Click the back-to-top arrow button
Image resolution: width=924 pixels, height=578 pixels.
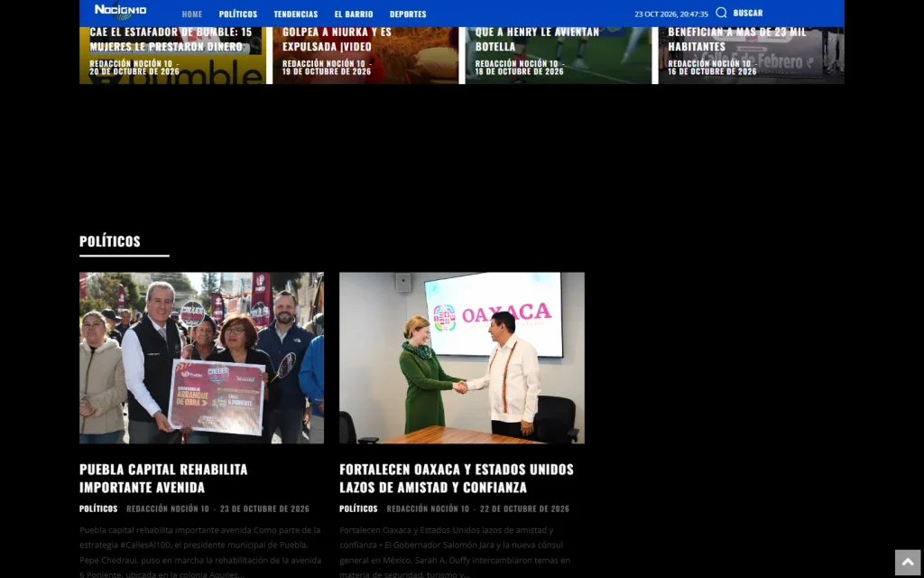click(x=908, y=563)
